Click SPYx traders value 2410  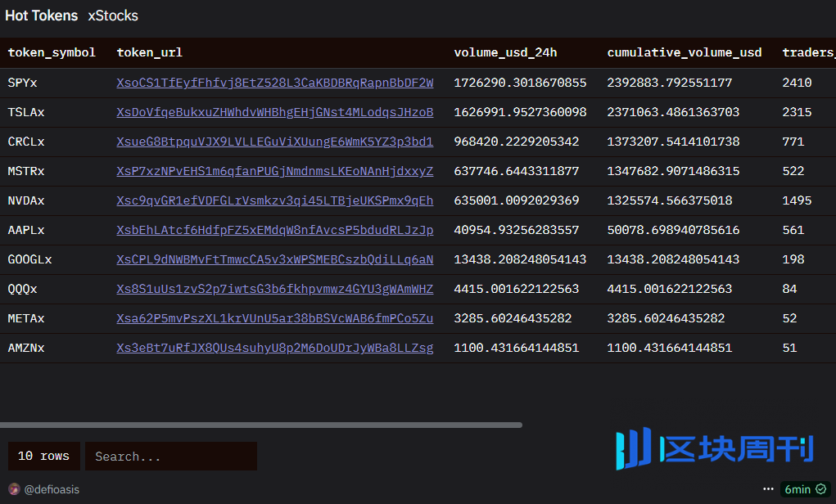[797, 83]
